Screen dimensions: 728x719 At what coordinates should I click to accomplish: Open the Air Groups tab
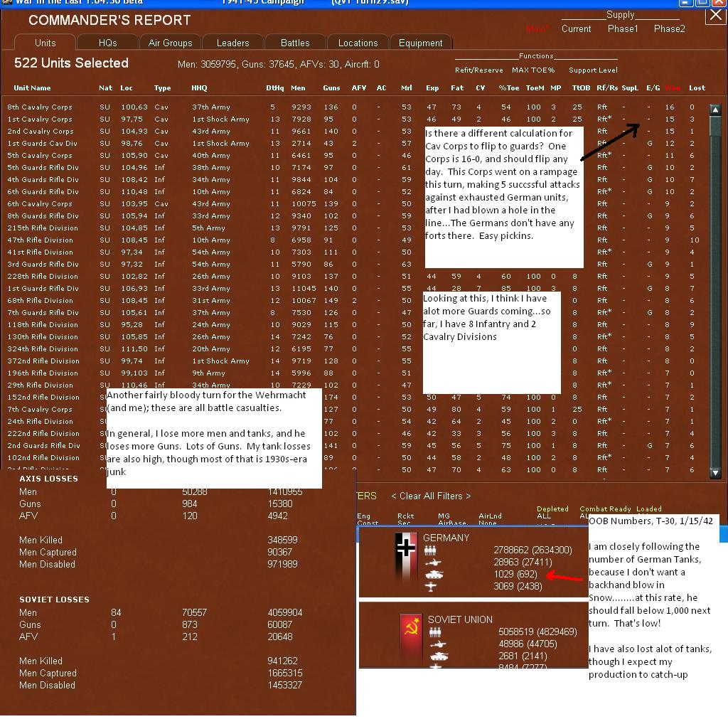170,43
